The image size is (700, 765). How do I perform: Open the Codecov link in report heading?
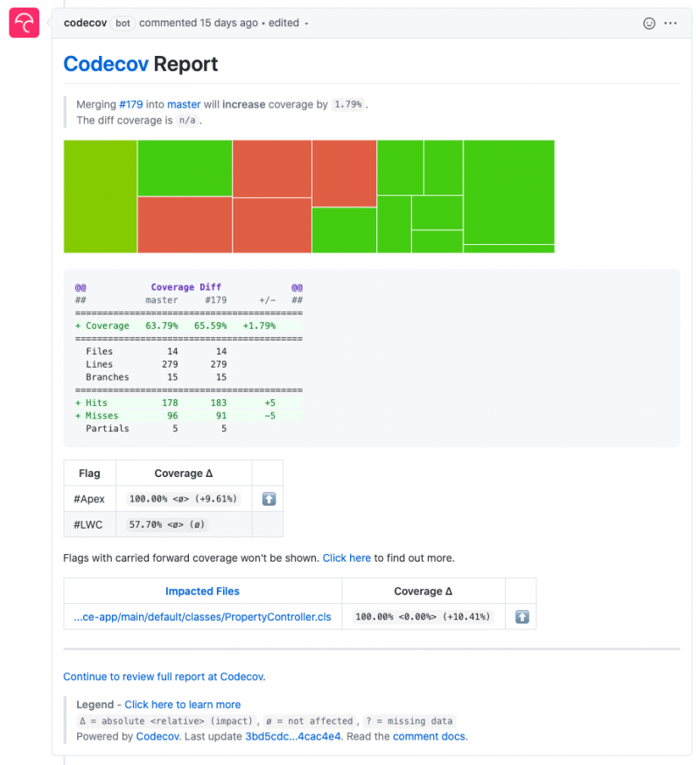tap(106, 64)
